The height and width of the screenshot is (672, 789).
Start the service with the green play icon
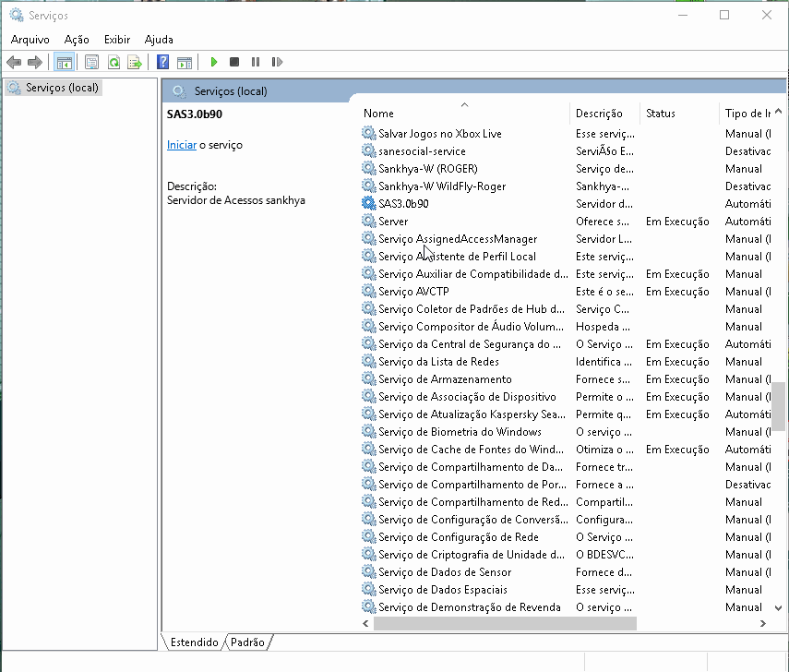pyautogui.click(x=213, y=62)
